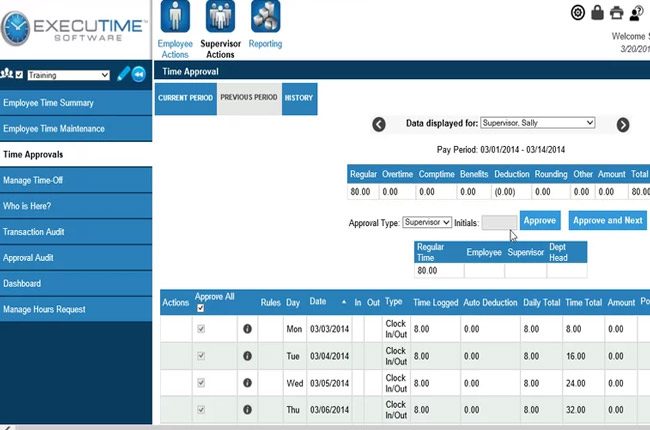Open Employee Time Summary menu
The width and height of the screenshot is (650, 430).
pyautogui.click(x=76, y=103)
